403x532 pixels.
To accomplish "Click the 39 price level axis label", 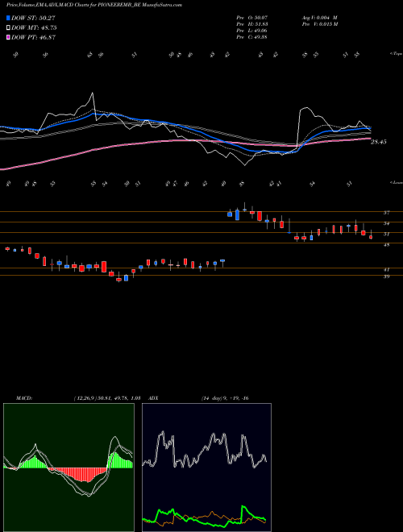I will (386, 276).
